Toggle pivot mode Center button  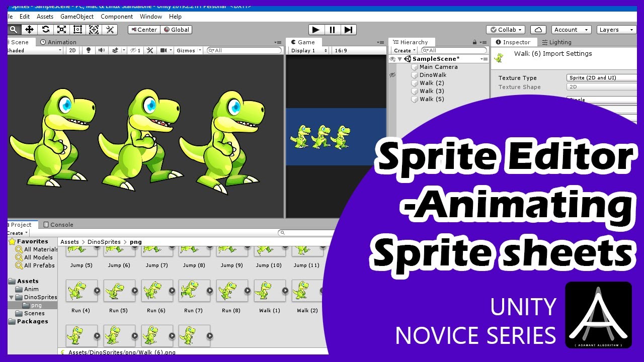pos(144,30)
